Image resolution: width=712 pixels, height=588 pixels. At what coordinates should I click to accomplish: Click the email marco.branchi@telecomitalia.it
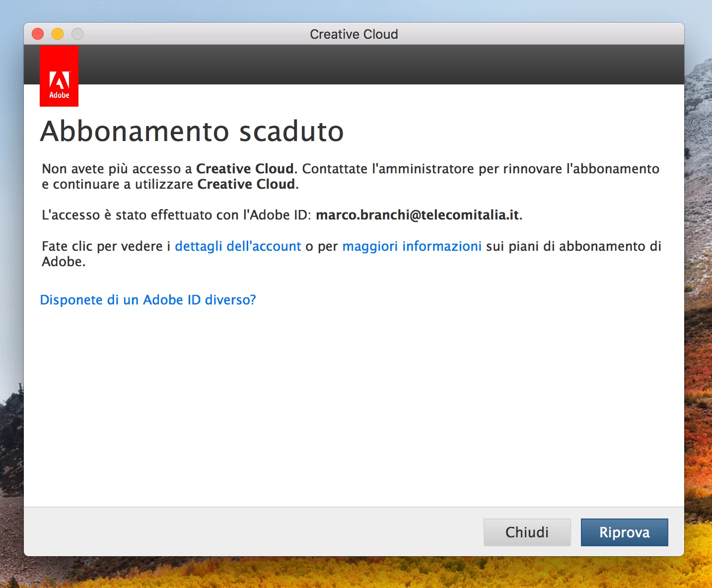point(418,215)
